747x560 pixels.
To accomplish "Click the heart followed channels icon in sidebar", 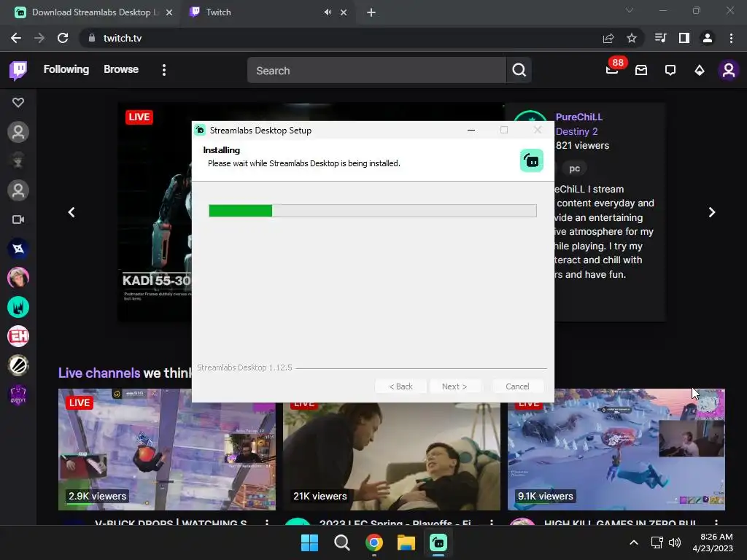I will click(18, 102).
